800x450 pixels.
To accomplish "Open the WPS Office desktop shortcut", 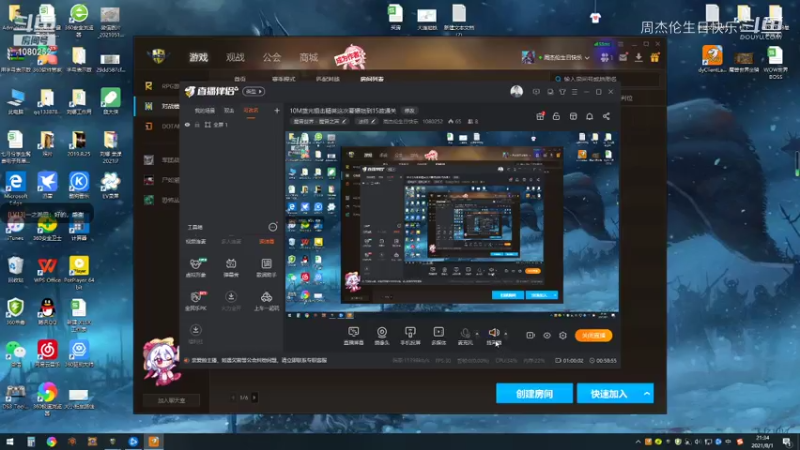I will [47, 270].
